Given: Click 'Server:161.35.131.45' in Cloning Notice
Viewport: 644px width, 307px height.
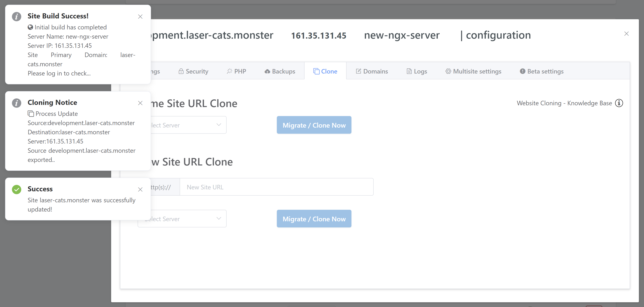Looking at the screenshot, I should click(x=55, y=141).
